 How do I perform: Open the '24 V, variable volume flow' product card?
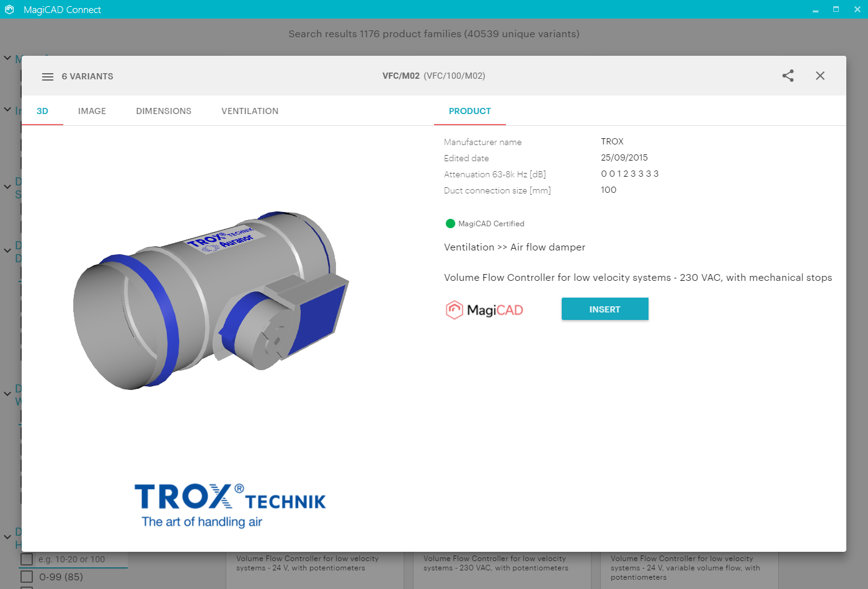coord(689,570)
